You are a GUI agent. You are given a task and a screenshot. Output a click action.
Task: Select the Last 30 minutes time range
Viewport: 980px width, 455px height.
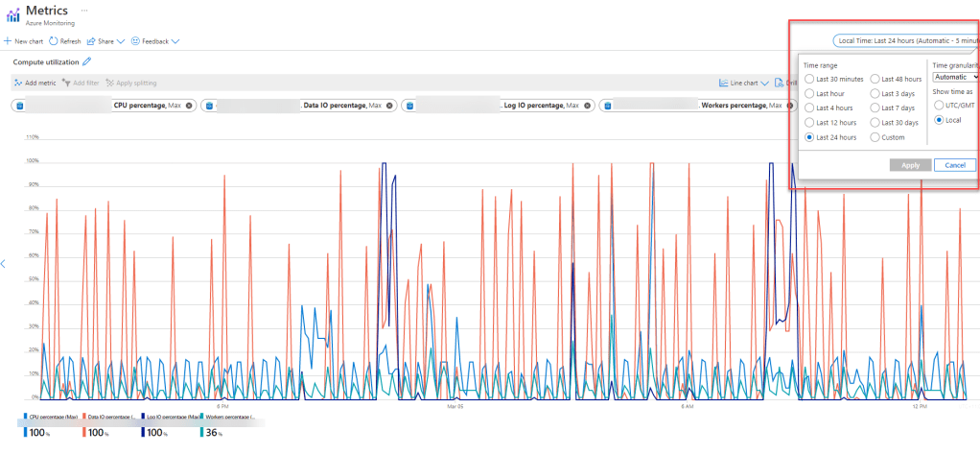(x=810, y=79)
